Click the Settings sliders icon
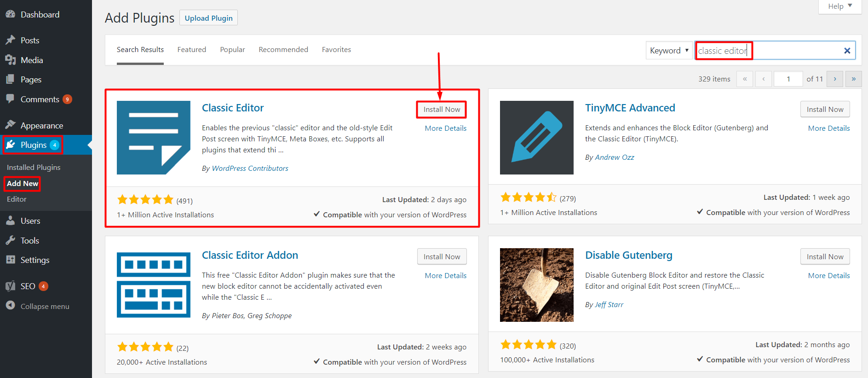Image resolution: width=868 pixels, height=378 pixels. tap(10, 260)
